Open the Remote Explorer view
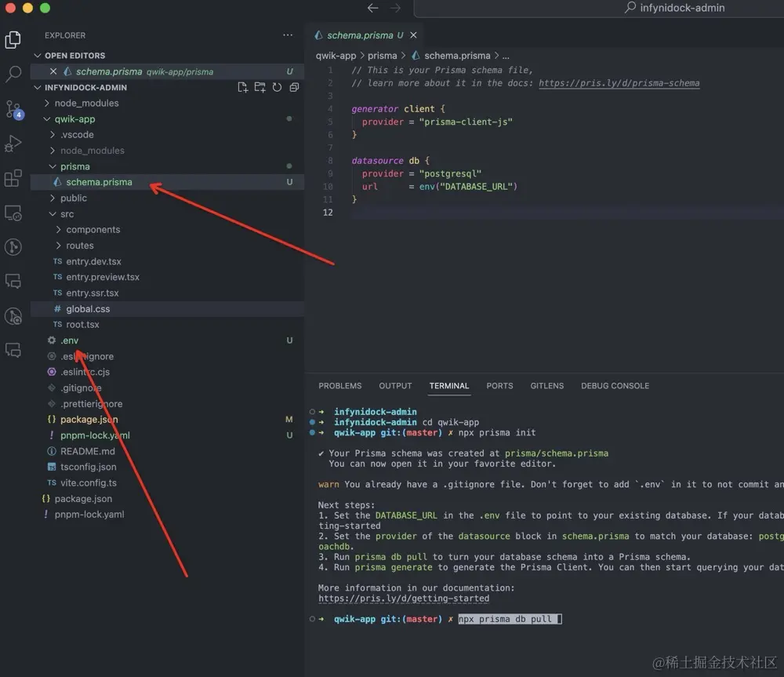Screen dimensions: 784x677 coord(13,213)
